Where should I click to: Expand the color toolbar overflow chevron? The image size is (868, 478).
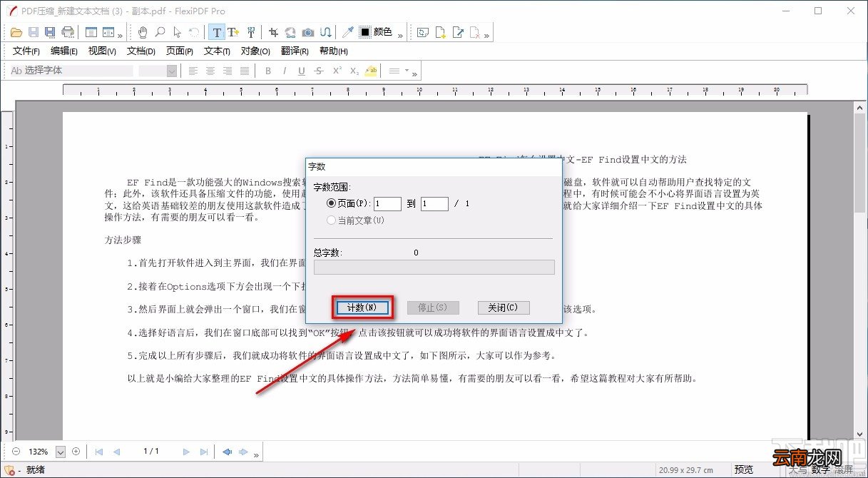pos(400,34)
